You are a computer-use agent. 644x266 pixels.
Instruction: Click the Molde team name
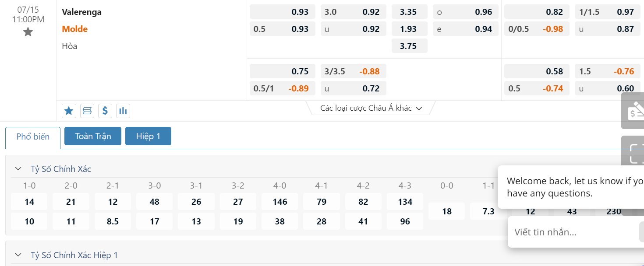tap(75, 29)
